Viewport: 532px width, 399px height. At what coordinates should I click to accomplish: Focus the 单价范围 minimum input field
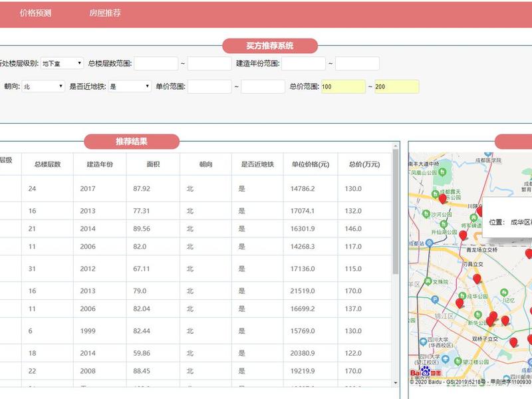pyautogui.click(x=209, y=86)
